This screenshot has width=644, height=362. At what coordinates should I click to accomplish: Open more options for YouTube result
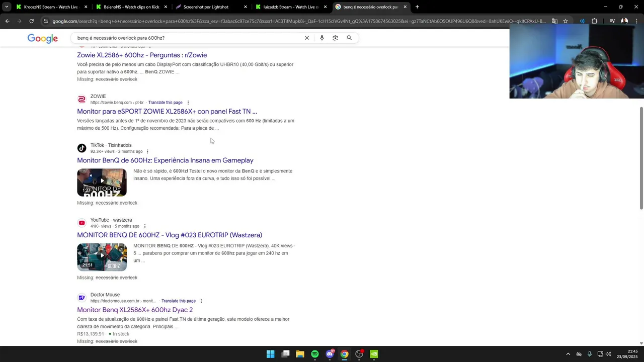145,226
